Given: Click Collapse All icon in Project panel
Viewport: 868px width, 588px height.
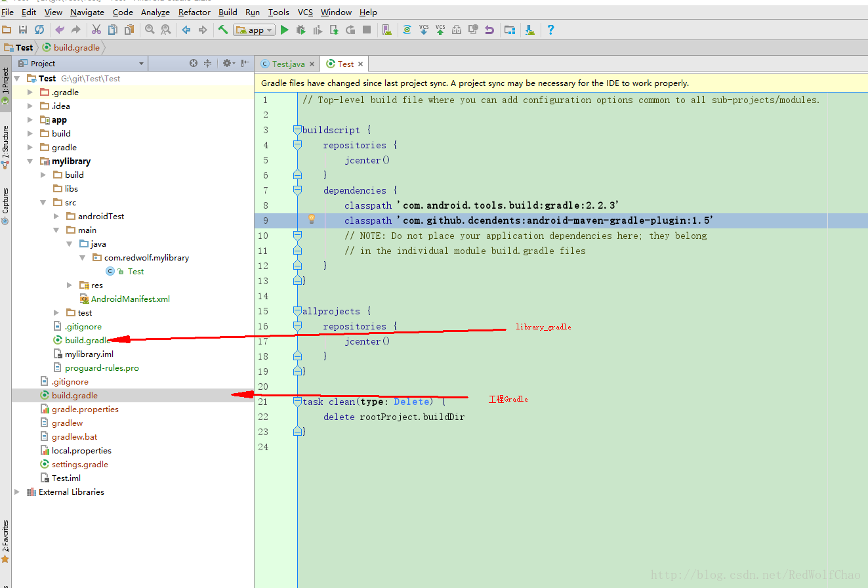Looking at the screenshot, I should tap(208, 63).
